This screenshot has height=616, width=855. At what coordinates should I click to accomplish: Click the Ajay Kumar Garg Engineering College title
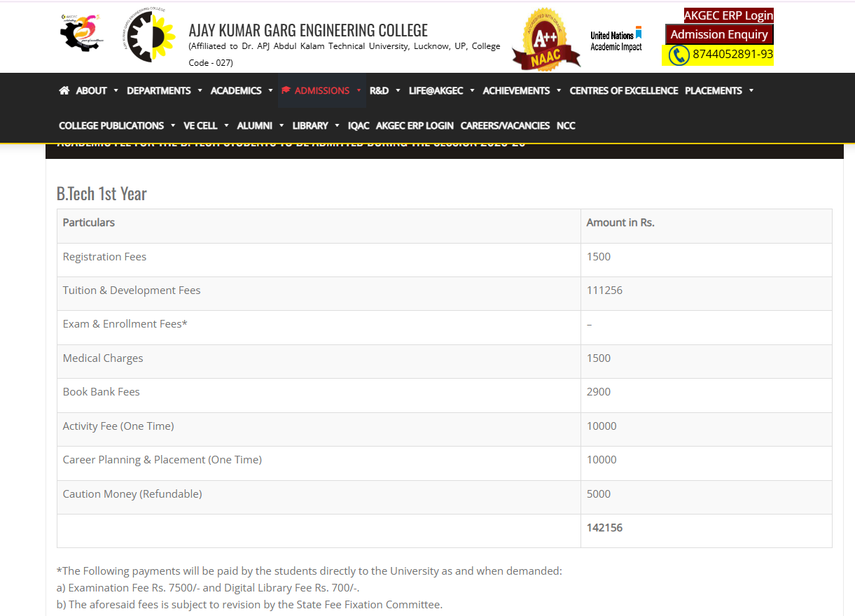308,30
